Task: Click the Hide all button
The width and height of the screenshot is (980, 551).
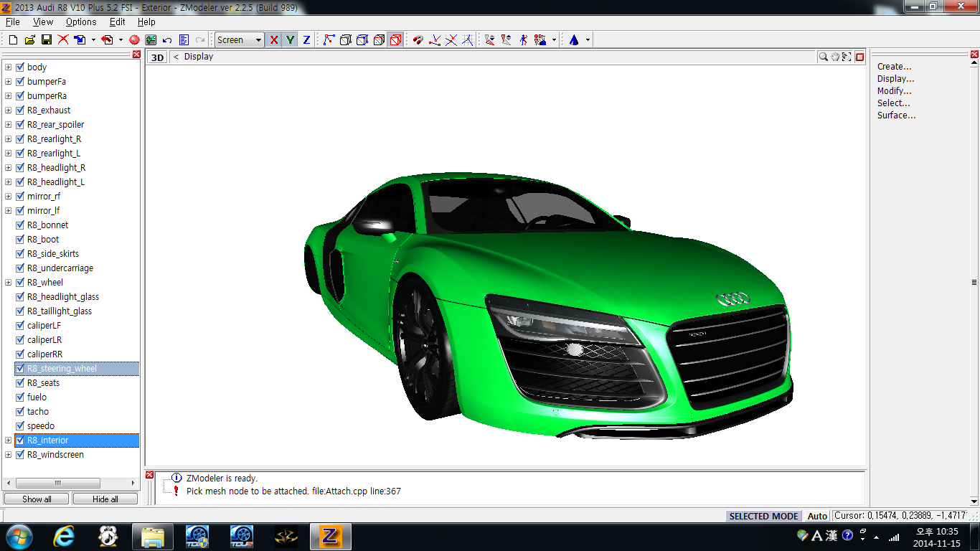Action: click(105, 499)
